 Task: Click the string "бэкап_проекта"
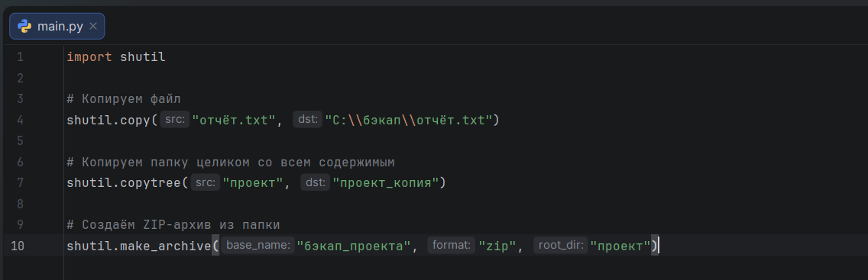(355, 246)
